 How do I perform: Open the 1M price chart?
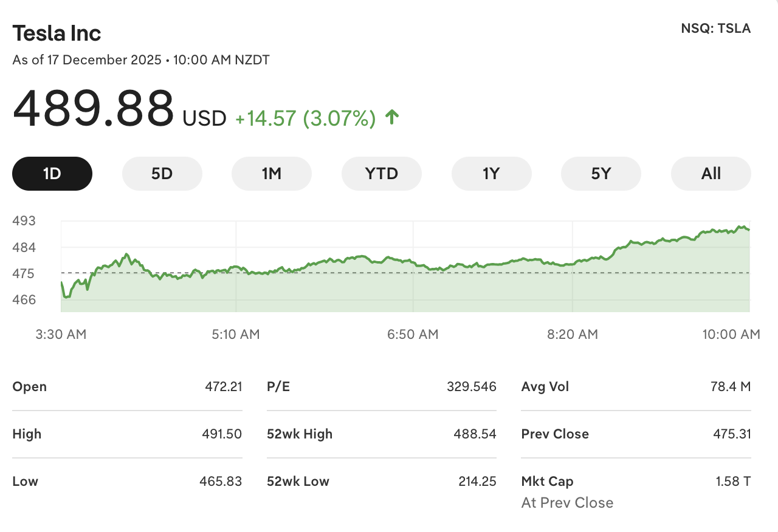pyautogui.click(x=271, y=173)
